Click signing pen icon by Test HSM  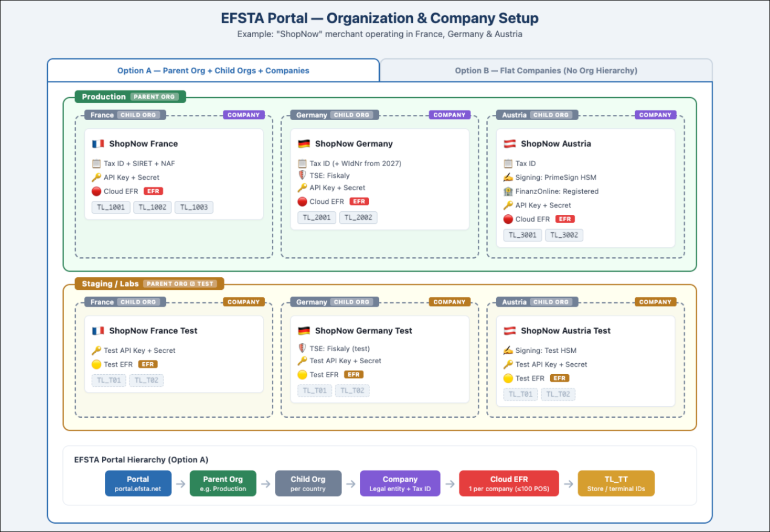pyautogui.click(x=508, y=350)
